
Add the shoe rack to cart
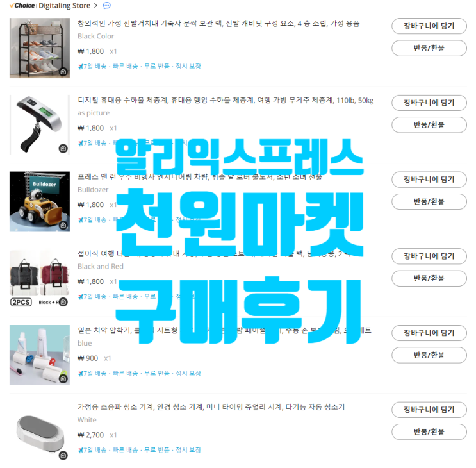(429, 26)
